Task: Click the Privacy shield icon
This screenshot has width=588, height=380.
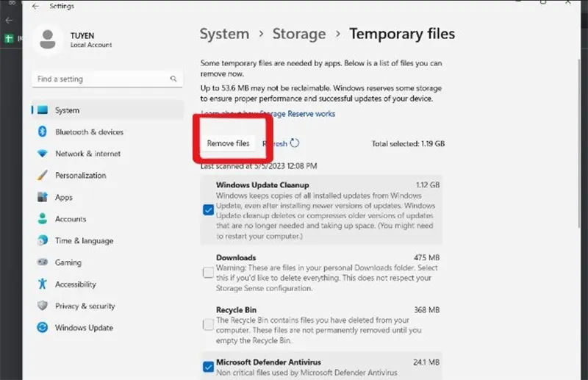Action: pyautogui.click(x=43, y=306)
